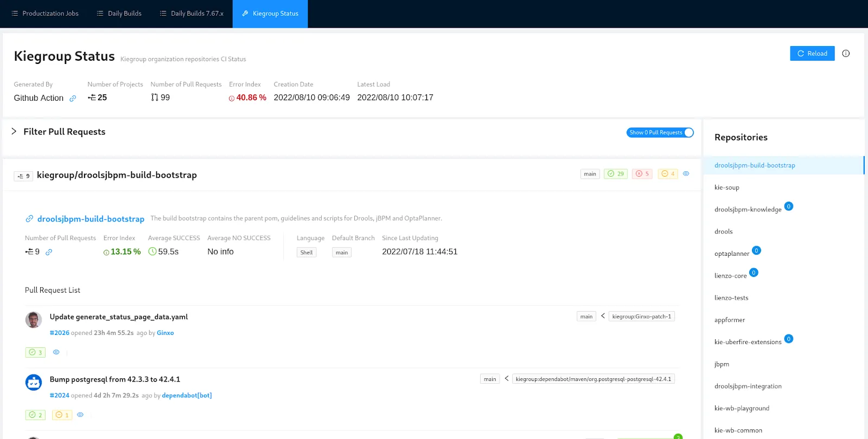Switch to the Daily Builds tab
This screenshot has height=439, width=868.
pyautogui.click(x=119, y=14)
